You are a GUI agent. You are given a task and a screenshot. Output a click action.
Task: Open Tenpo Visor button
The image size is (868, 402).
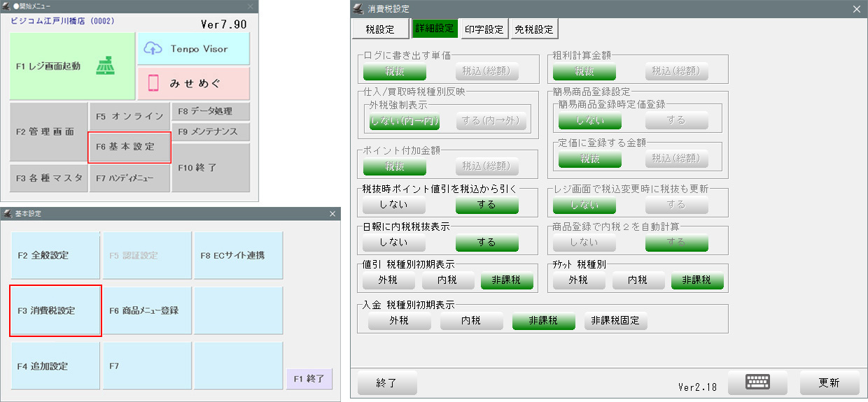(x=193, y=48)
